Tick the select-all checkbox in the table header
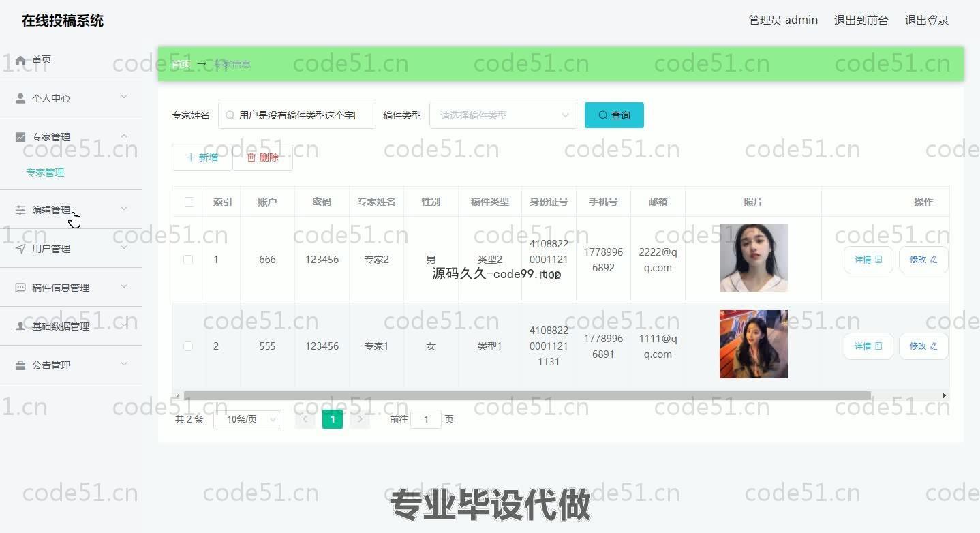Screen dimensions: 980x533 [x=189, y=202]
